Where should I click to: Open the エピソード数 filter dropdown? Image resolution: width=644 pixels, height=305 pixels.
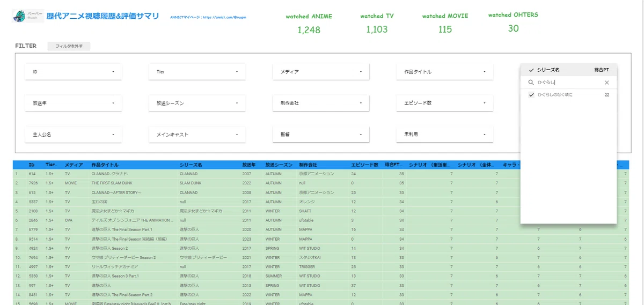pyautogui.click(x=445, y=103)
